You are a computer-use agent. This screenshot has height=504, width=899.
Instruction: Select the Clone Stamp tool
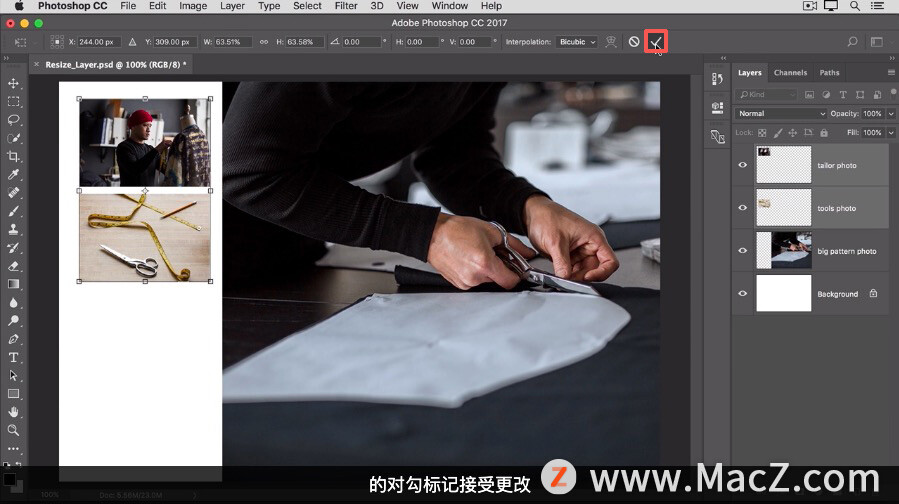[13, 229]
